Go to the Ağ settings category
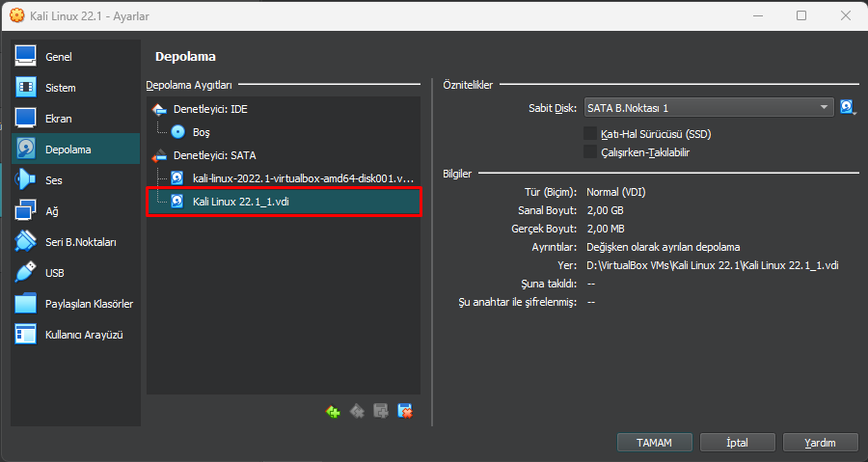Screen dimensions: 868x462 (x=76, y=211)
